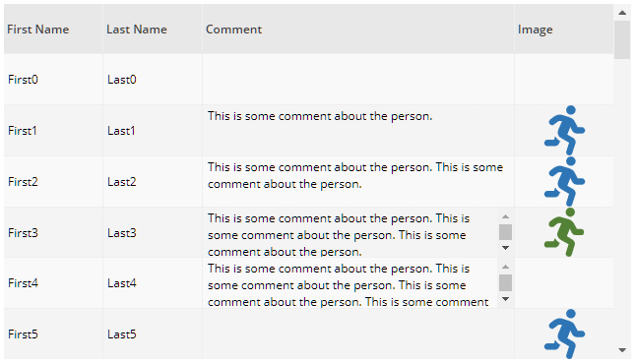
Task: Click the main grid vertical scrollbar thumb
Action: point(622,39)
